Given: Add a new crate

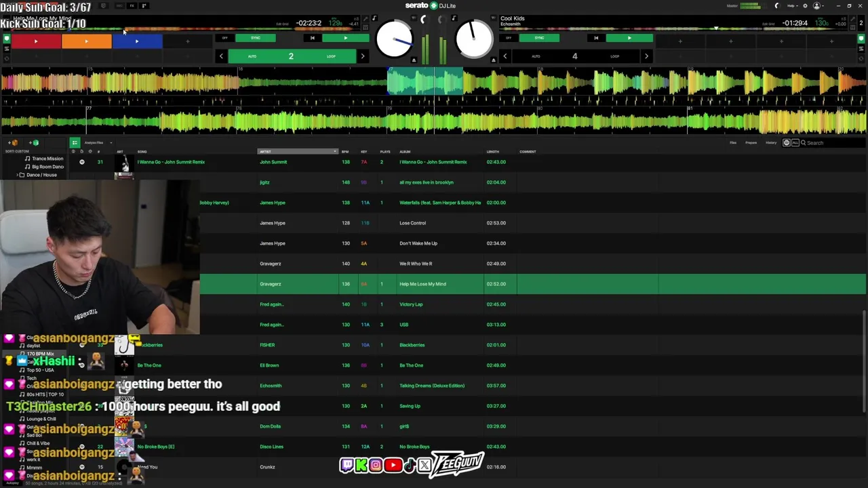Looking at the screenshot, I should pos(13,143).
